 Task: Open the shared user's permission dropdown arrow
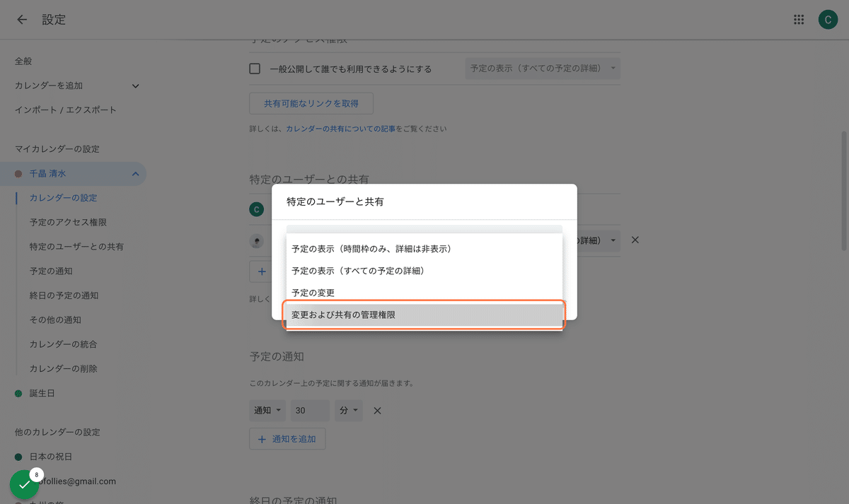pyautogui.click(x=613, y=241)
